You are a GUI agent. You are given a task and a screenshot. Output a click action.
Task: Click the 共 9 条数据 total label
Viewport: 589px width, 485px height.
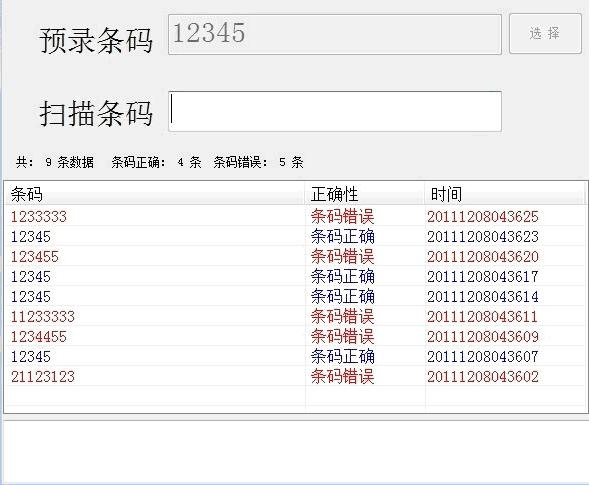55,162
